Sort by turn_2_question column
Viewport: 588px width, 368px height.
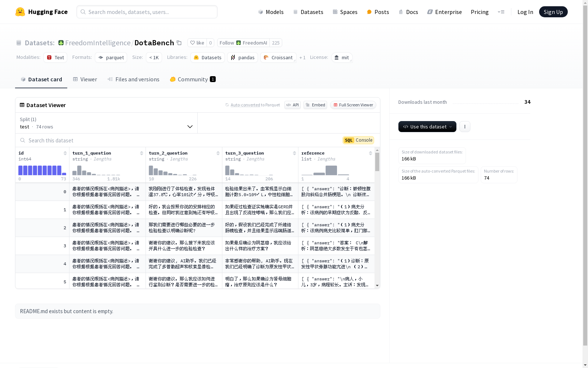coord(218,153)
